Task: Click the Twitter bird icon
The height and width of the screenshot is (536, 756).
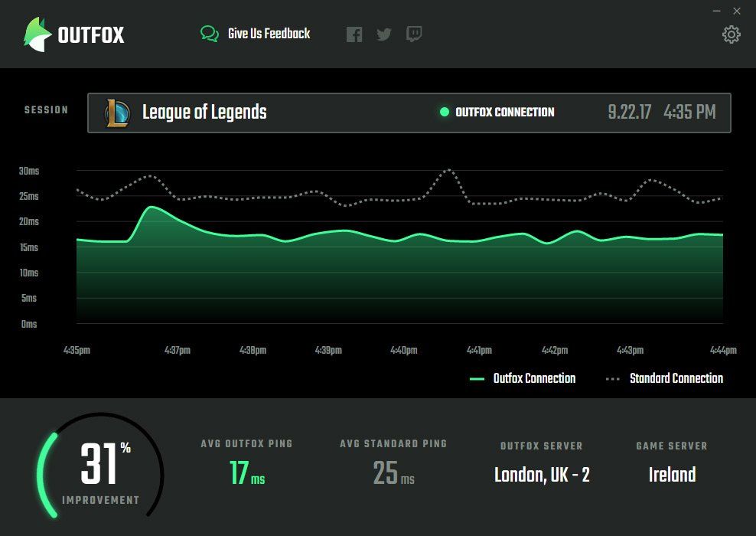Action: point(383,34)
